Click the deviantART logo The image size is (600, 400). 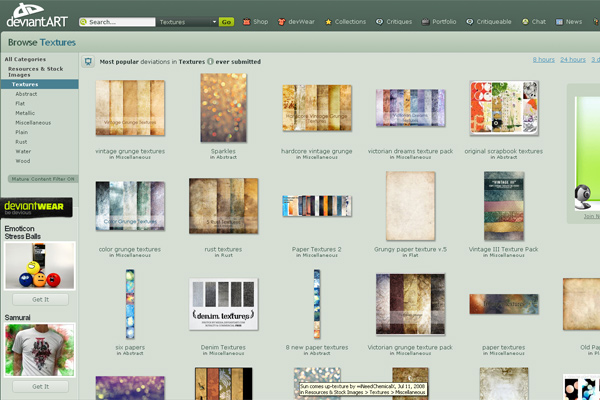click(x=35, y=18)
